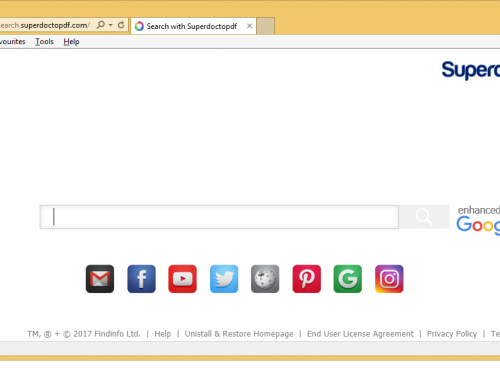
Task: Open the green G shortcut icon
Action: [348, 279]
